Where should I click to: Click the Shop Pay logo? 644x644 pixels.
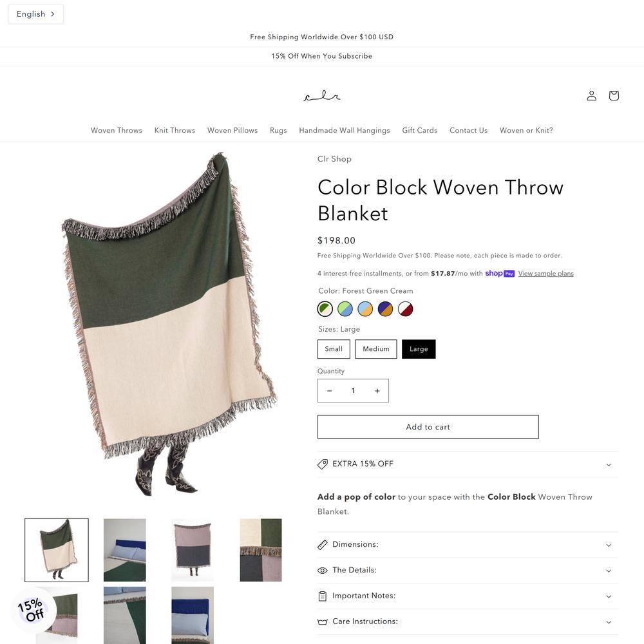click(500, 274)
